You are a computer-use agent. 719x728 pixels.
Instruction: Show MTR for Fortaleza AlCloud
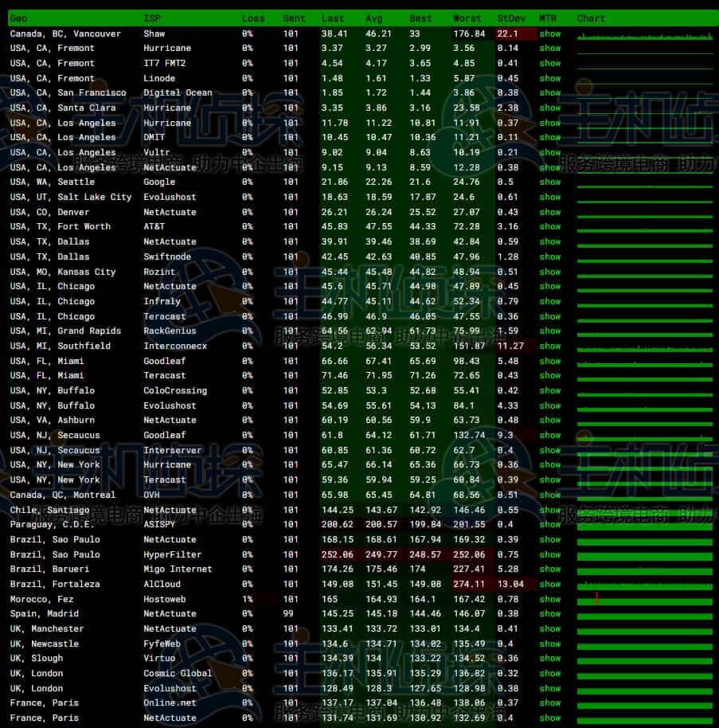pos(550,584)
